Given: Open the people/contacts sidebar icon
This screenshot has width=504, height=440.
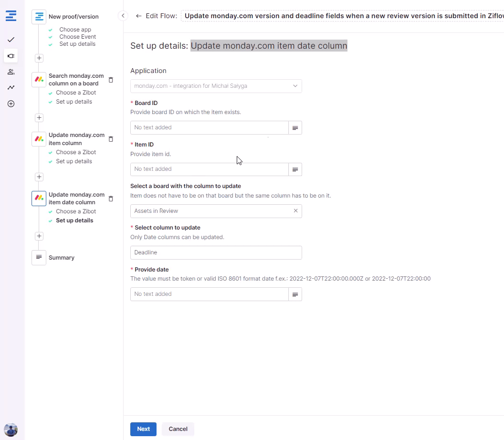Looking at the screenshot, I should click(x=11, y=72).
